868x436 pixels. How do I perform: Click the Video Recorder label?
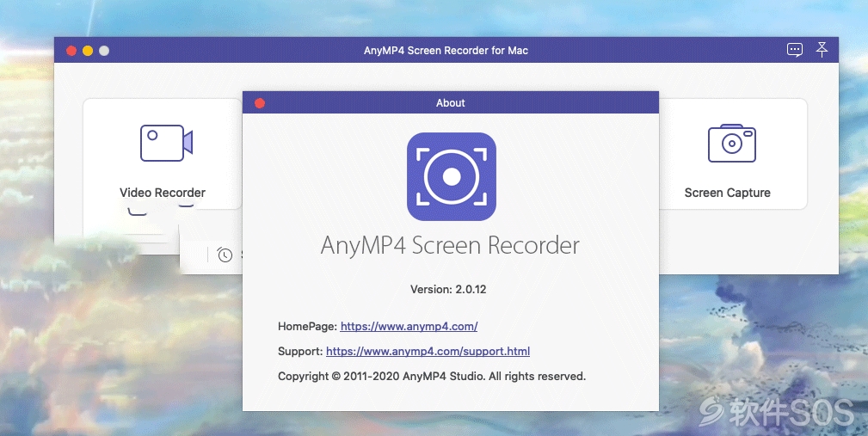tap(163, 193)
